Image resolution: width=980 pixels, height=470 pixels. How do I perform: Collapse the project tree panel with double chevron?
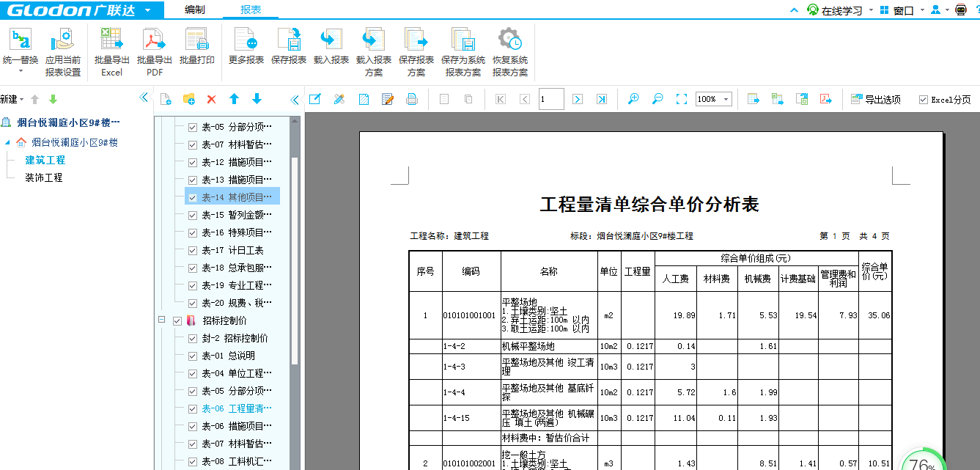pos(144,98)
